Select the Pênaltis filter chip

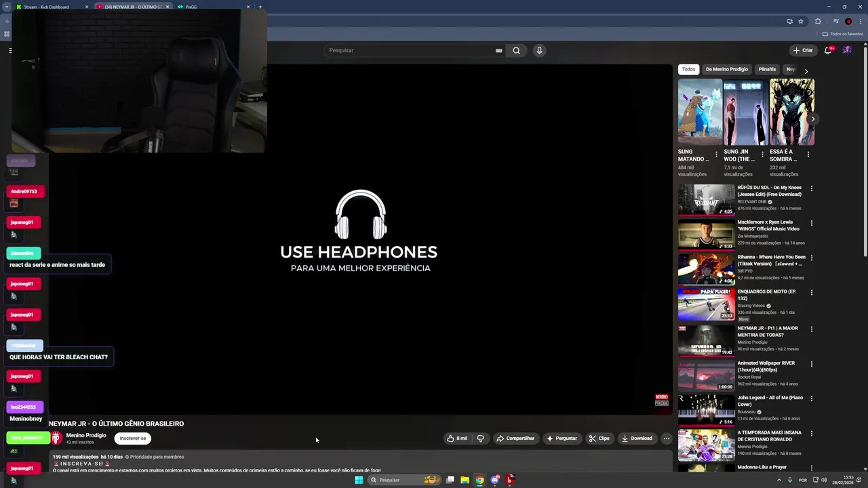pos(767,69)
